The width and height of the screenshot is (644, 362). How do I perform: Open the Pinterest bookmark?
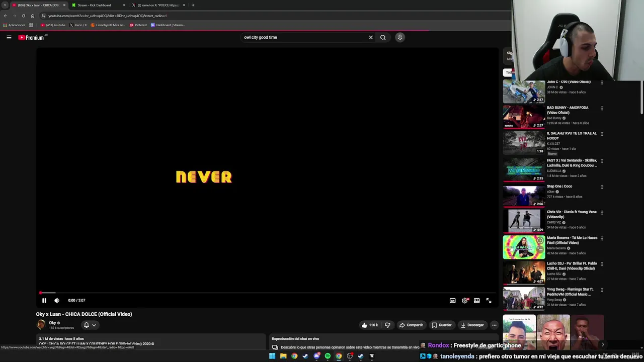(x=138, y=25)
